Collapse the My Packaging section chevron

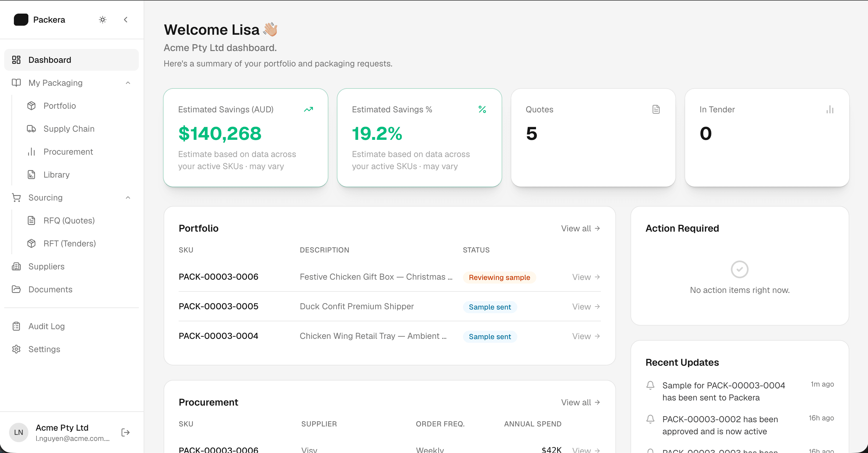coord(128,83)
